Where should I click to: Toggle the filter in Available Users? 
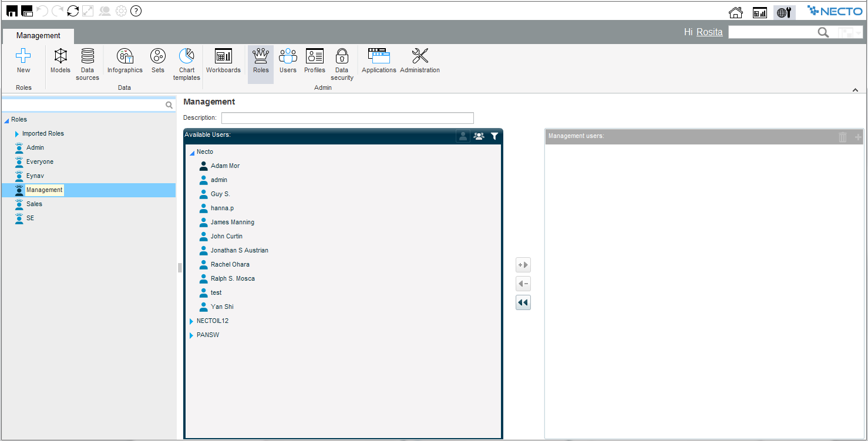point(494,136)
